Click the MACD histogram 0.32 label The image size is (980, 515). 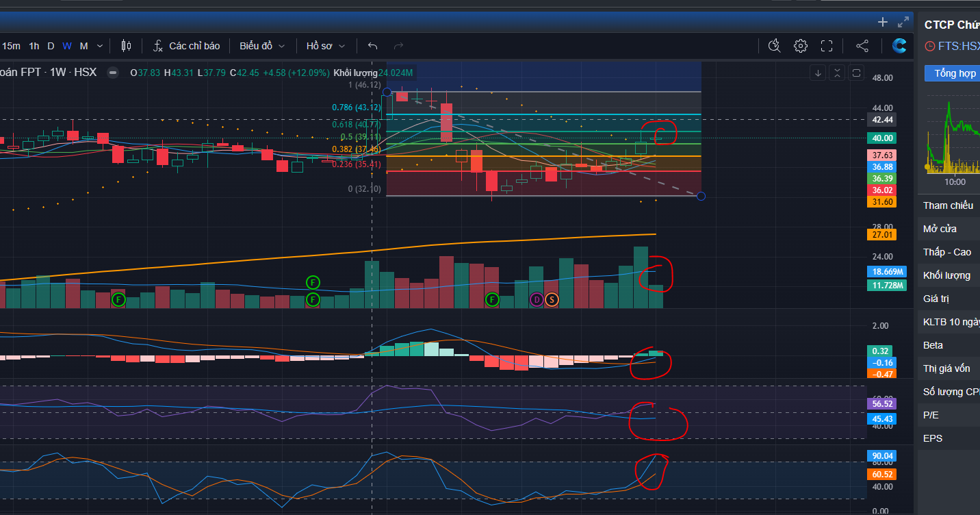(x=881, y=351)
